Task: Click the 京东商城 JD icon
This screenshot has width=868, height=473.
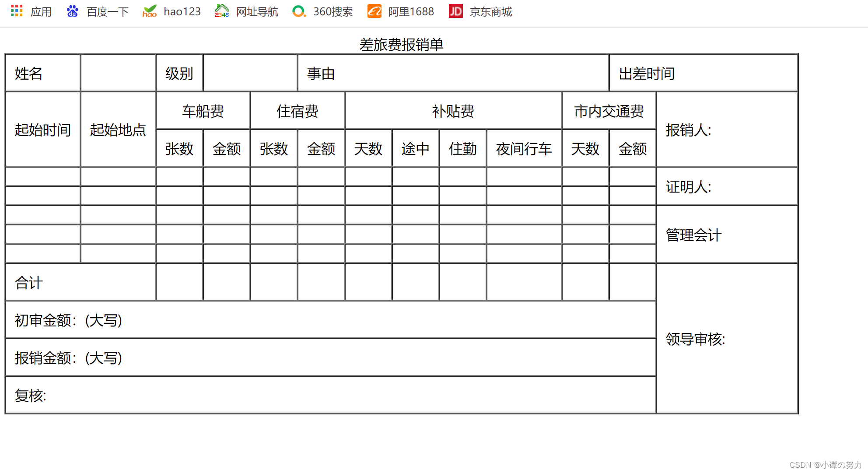Action: tap(456, 11)
